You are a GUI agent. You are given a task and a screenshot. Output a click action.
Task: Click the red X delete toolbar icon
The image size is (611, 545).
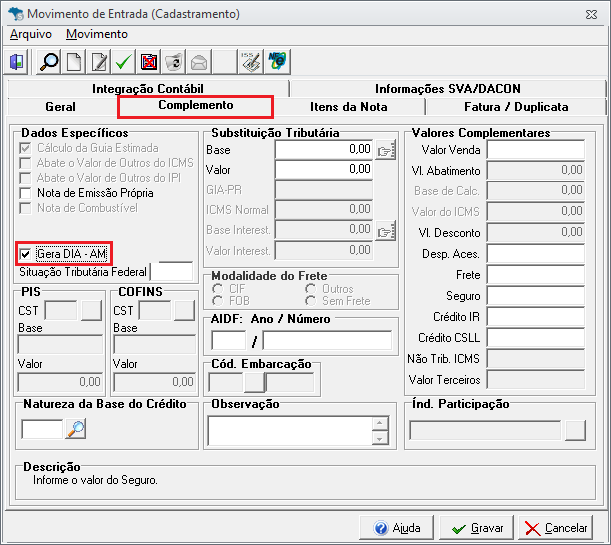[x=149, y=62]
